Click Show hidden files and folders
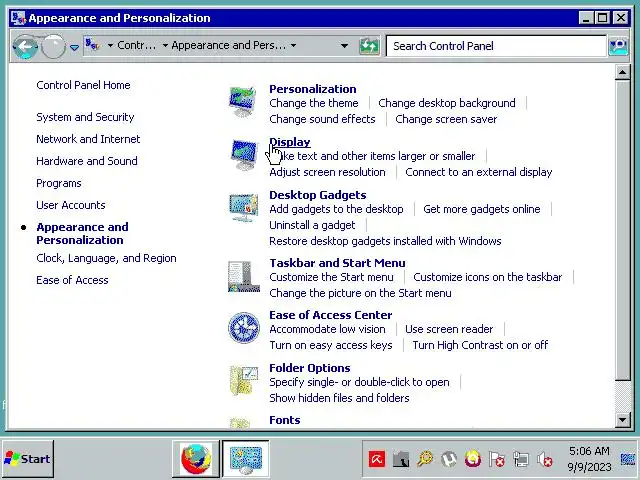The height and width of the screenshot is (480, 640). coord(339,398)
